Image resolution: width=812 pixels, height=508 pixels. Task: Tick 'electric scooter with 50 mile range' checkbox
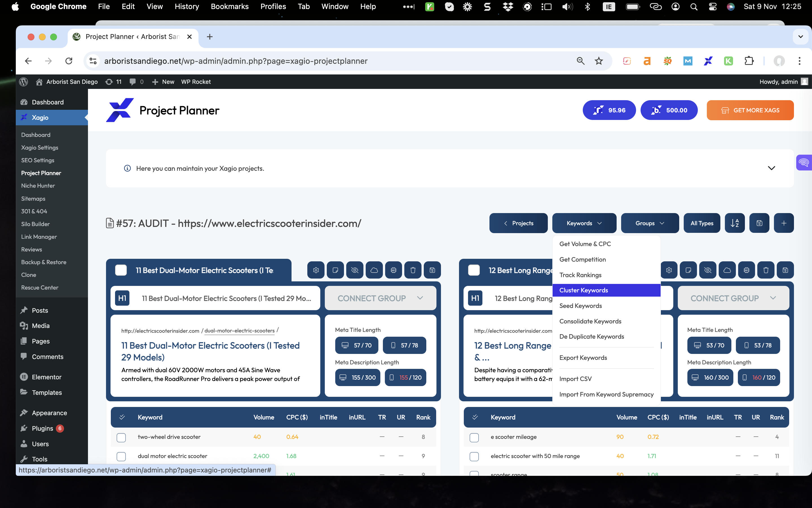coord(474,457)
